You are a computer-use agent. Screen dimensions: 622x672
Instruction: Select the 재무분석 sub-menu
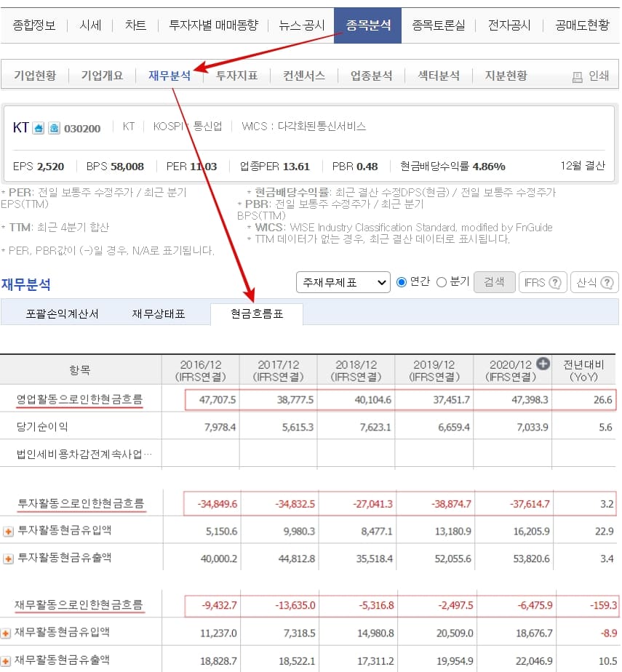tap(170, 76)
